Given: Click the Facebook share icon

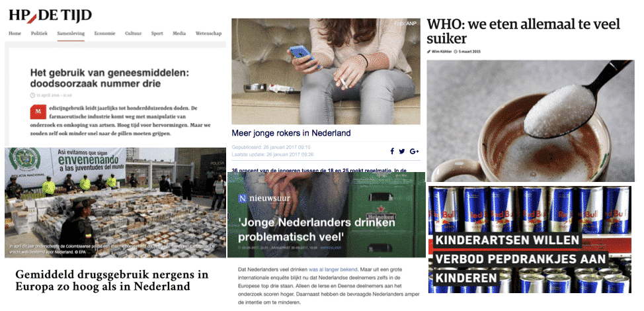Looking at the screenshot, I should [392, 151].
